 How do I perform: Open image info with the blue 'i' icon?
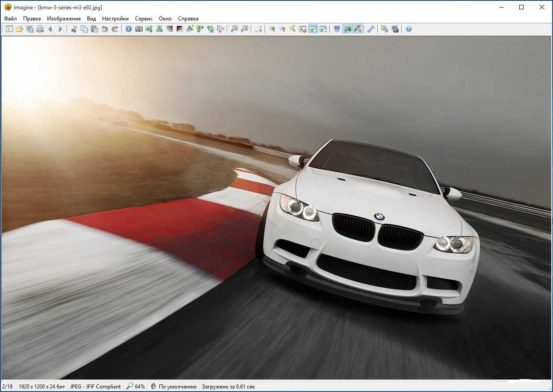pos(129,29)
